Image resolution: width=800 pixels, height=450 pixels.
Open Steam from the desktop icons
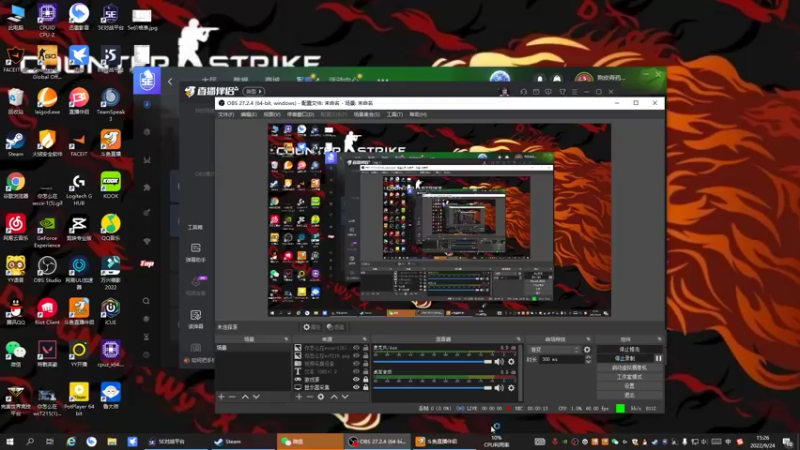click(x=15, y=144)
